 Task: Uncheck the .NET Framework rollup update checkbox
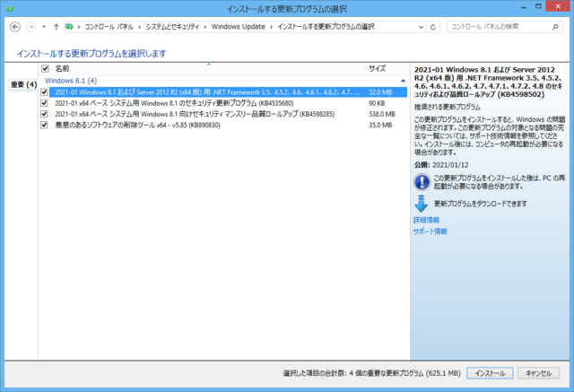pyautogui.click(x=44, y=92)
